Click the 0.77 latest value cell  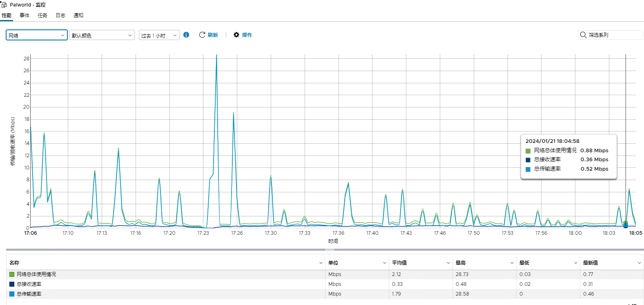click(x=588, y=274)
